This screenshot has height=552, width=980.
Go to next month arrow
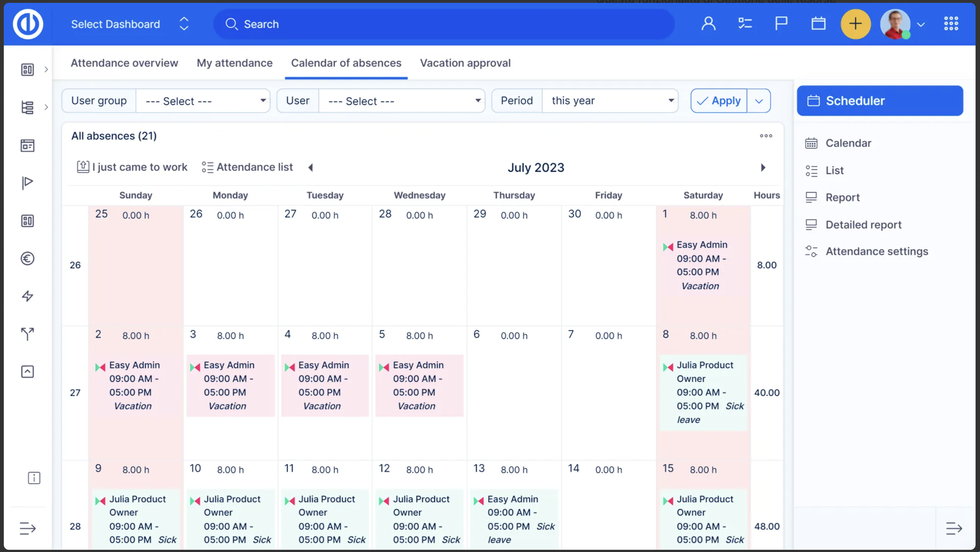tap(763, 168)
